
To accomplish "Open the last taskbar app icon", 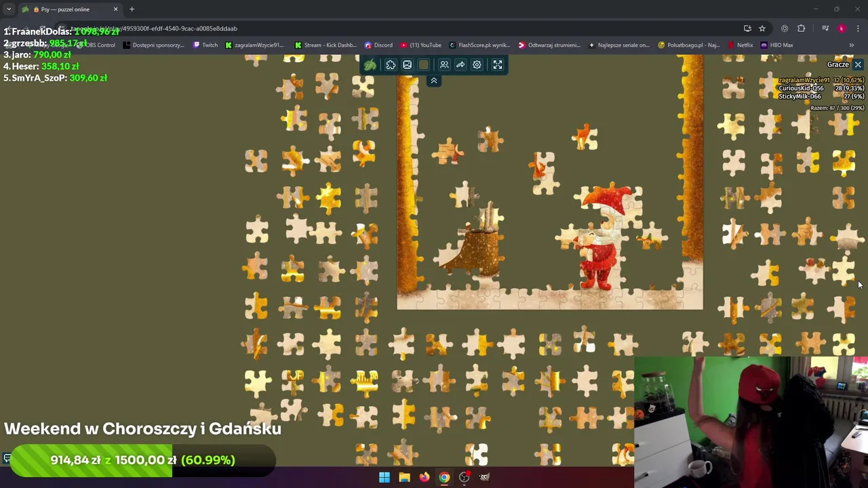I will coord(484,477).
